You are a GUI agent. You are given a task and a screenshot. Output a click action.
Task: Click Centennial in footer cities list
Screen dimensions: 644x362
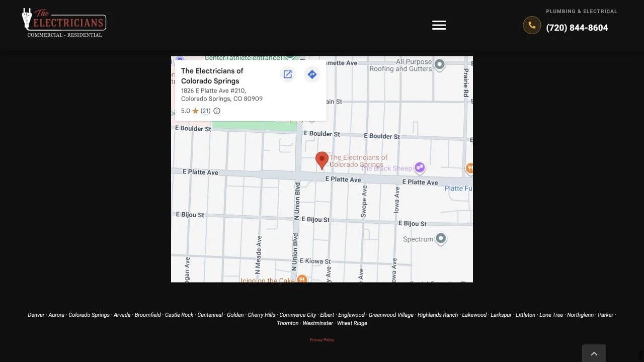coord(210,315)
